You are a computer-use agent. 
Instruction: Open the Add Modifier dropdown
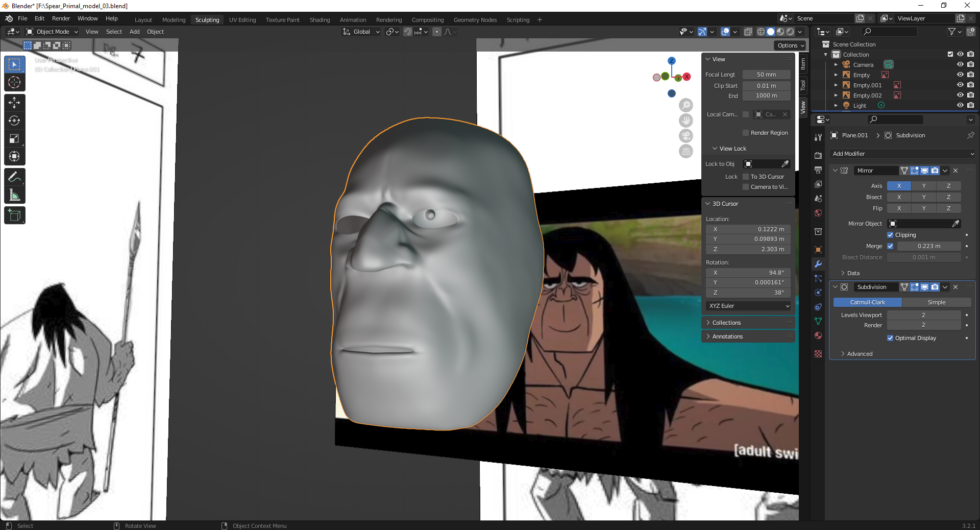[902, 154]
